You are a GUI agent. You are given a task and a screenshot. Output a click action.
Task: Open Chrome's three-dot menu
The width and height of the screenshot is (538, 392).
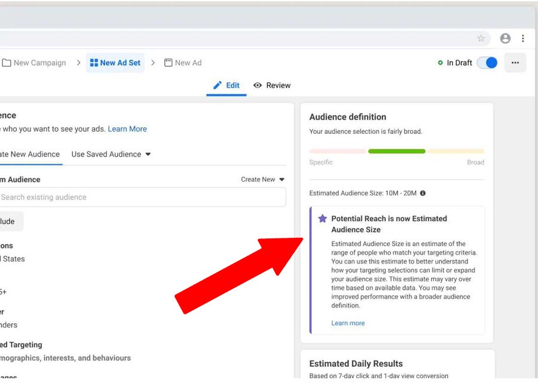tap(523, 39)
